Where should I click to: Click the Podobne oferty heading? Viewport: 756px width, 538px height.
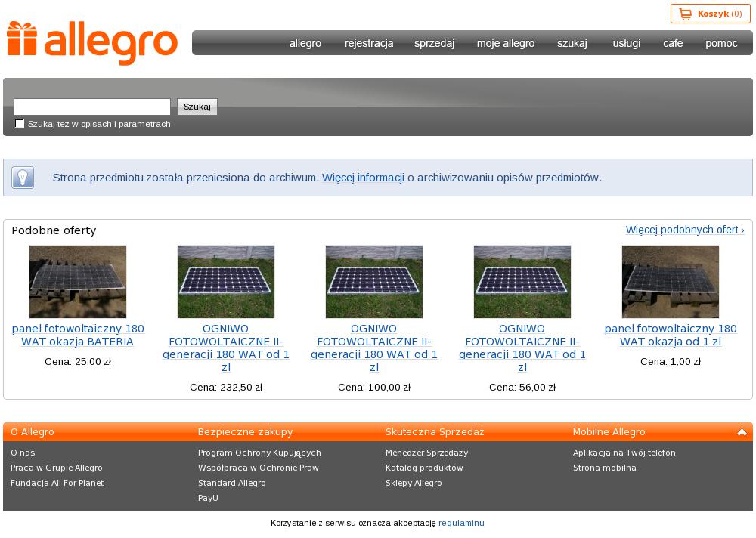[x=54, y=230]
